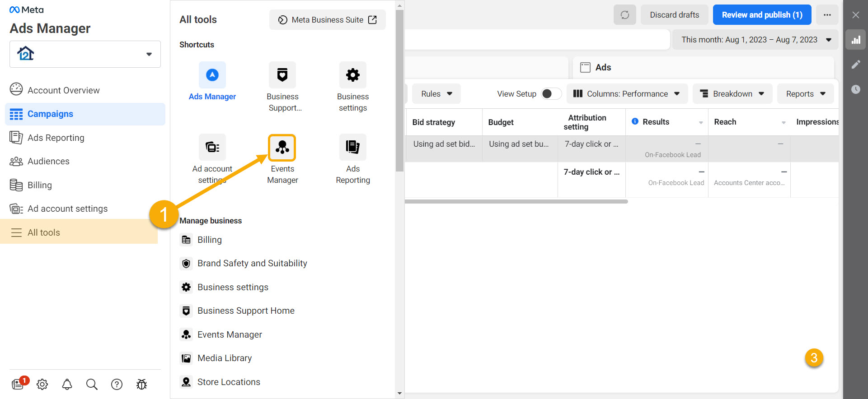This screenshot has height=399, width=868.
Task: Open the charts icon in right rail
Action: 856,40
